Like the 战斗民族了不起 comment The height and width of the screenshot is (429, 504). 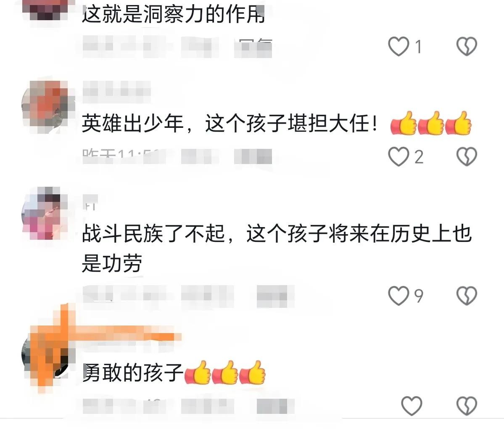pyautogui.click(x=398, y=296)
